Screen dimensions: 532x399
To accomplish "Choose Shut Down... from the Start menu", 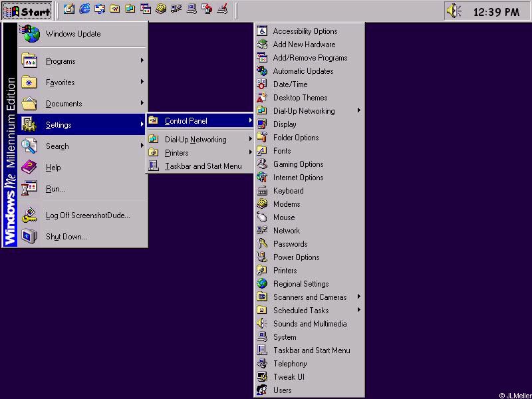I will [82, 237].
